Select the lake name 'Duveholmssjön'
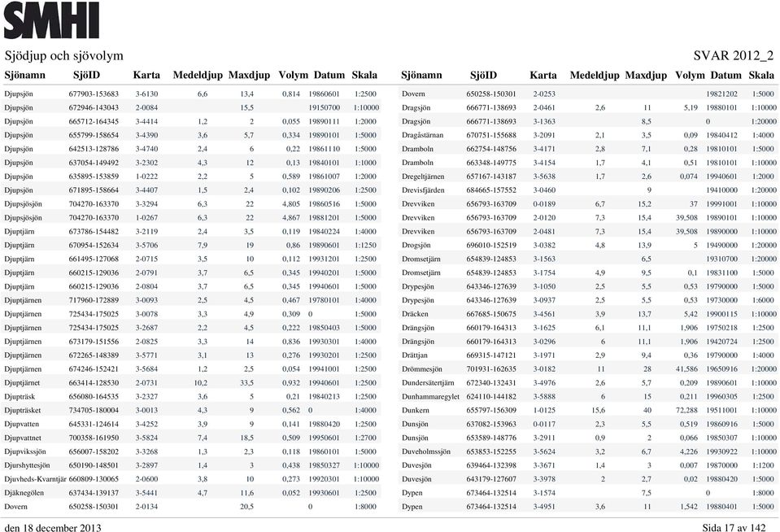 point(426,452)
